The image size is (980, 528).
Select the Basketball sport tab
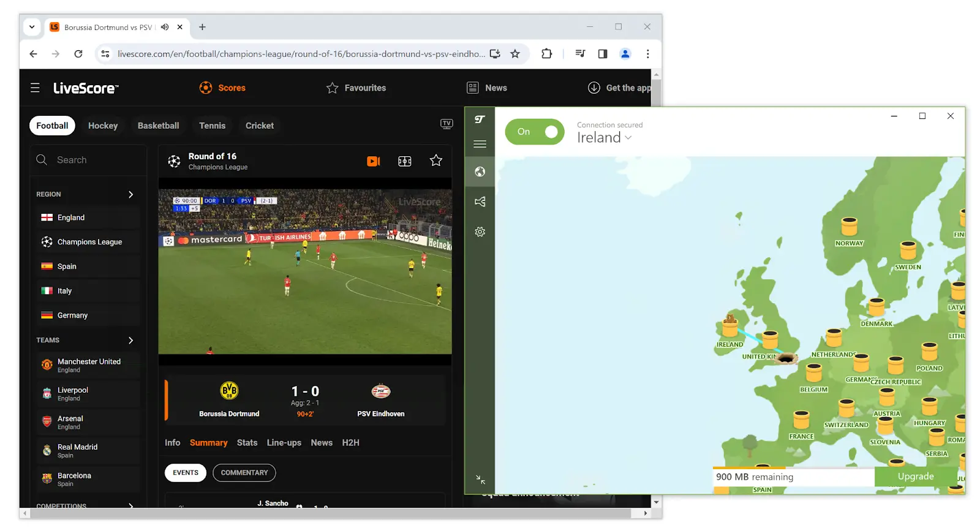(x=159, y=126)
